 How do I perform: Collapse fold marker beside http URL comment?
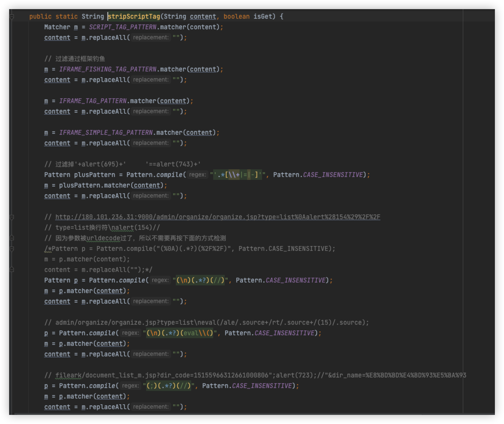(x=12, y=217)
